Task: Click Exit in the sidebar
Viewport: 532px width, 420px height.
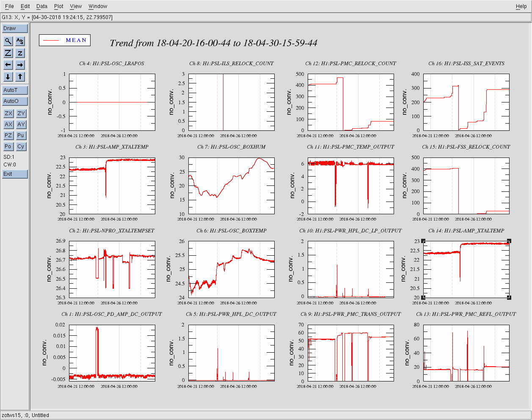Action: tap(15, 174)
